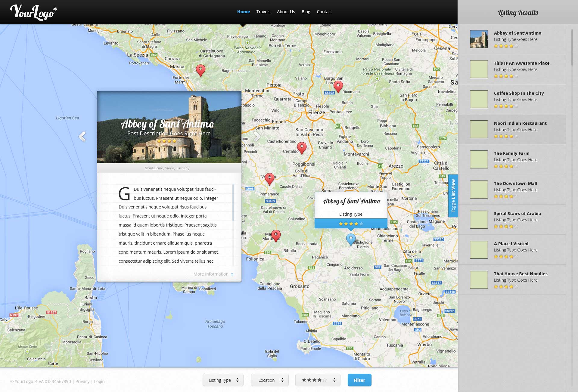Click the YourLogo site logo
Image resolution: width=578 pixels, height=392 pixels.
(x=33, y=12)
